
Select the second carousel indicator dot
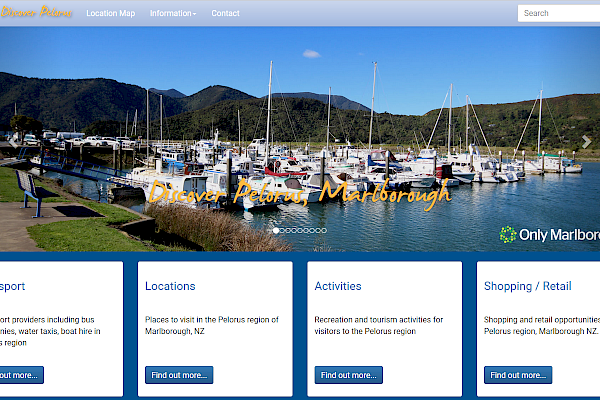pos(282,230)
